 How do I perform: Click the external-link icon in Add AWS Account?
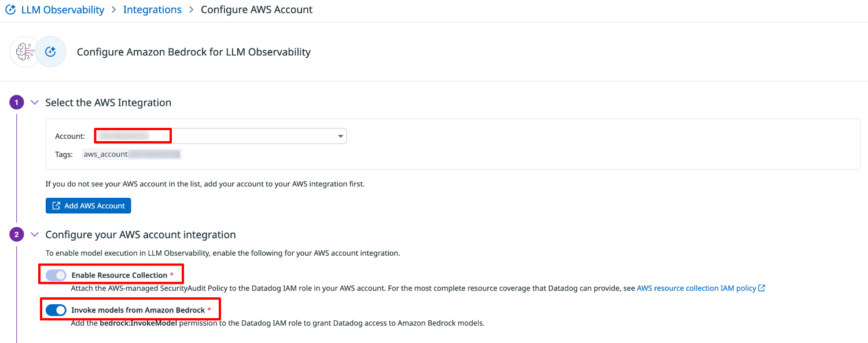[56, 206]
